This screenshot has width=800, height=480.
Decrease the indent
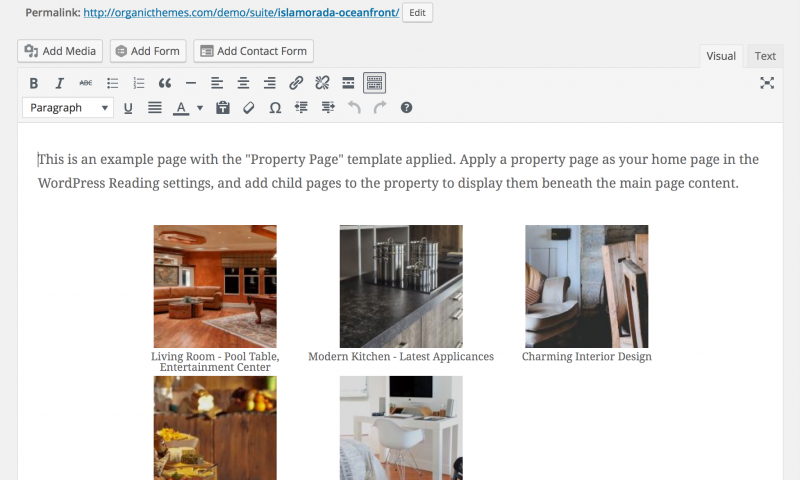point(301,108)
